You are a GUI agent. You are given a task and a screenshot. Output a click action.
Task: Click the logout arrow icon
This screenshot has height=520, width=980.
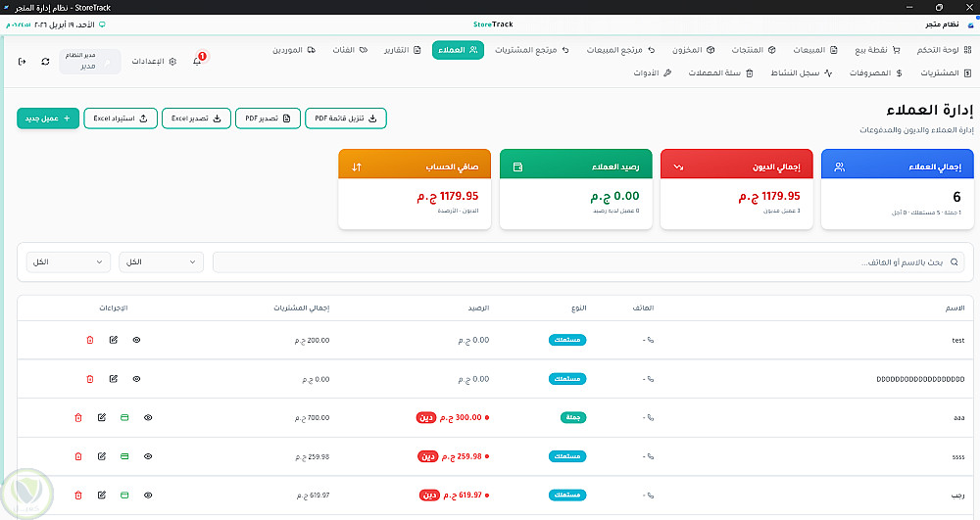22,61
